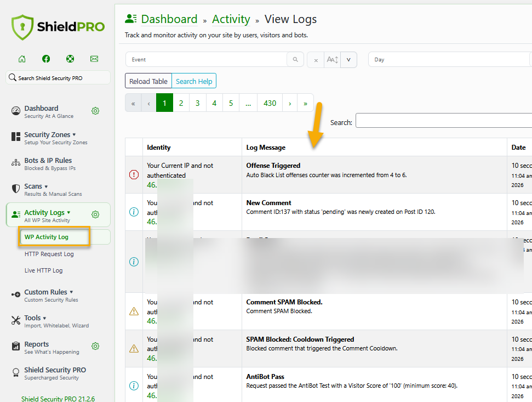Viewport: 532px width, 402px height.
Task: Click the Custom Rules icon
Action: click(16, 295)
